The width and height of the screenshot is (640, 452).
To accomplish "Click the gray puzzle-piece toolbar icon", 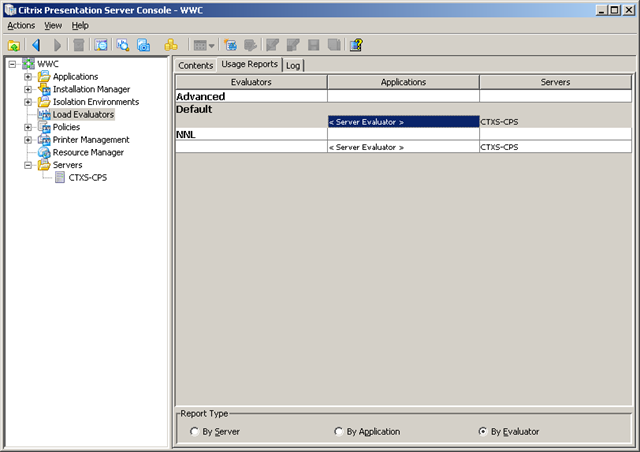I will tap(250, 45).
